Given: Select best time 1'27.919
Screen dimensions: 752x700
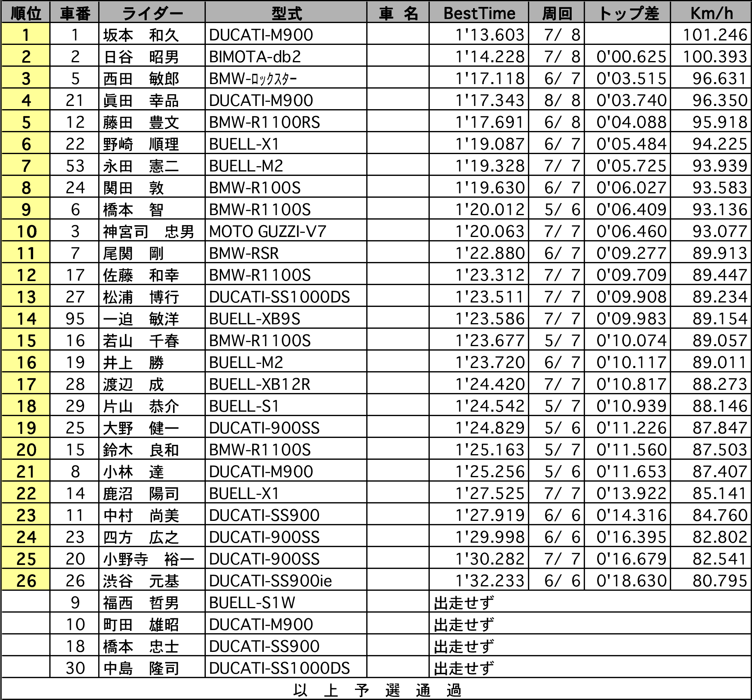Looking at the screenshot, I should pos(490,515).
